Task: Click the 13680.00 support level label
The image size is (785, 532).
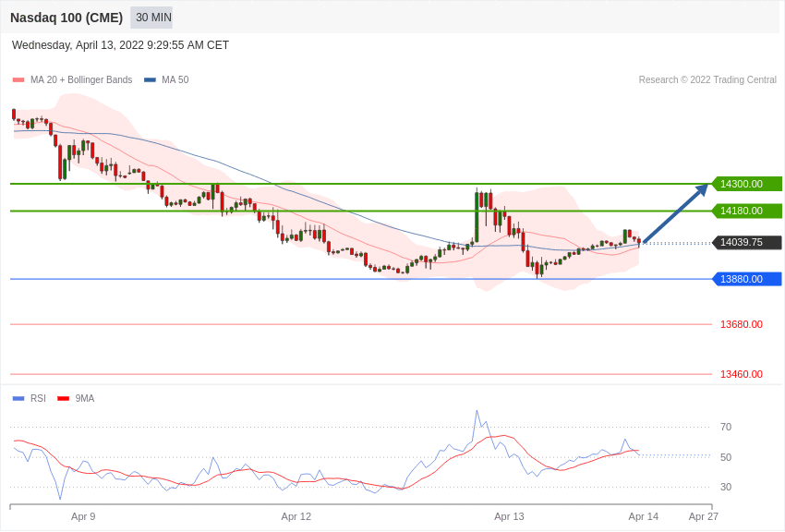Action: tap(742, 324)
